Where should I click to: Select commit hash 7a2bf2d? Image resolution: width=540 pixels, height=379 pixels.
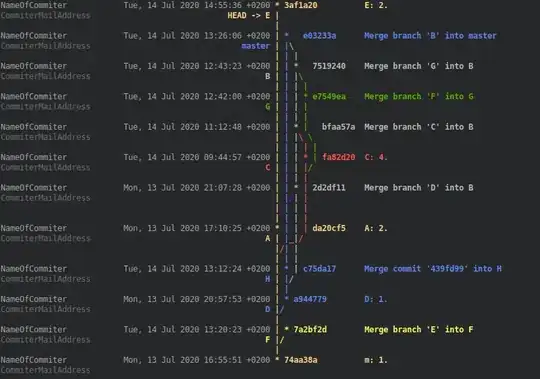(310, 329)
